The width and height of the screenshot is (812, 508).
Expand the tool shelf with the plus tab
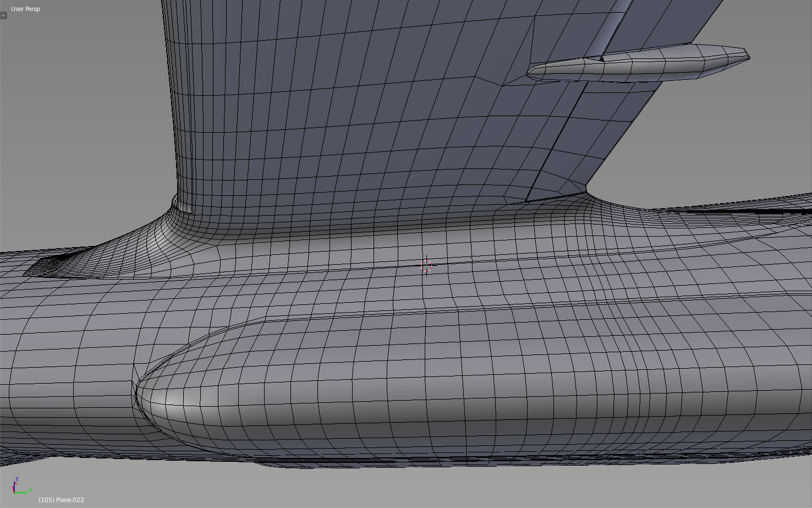point(3,15)
